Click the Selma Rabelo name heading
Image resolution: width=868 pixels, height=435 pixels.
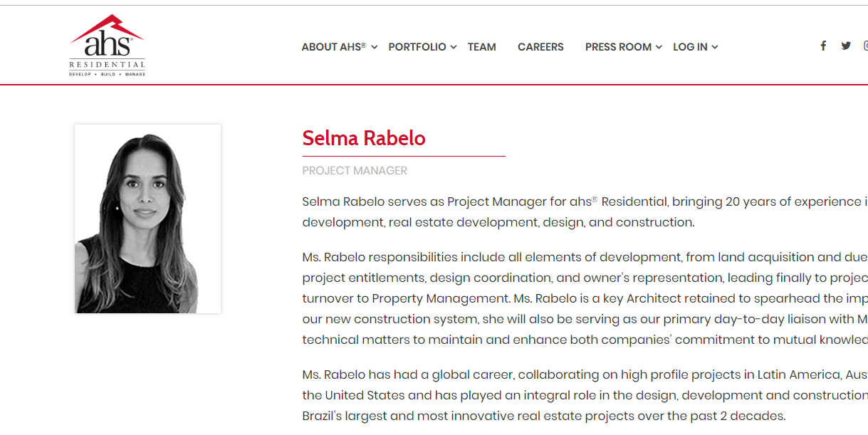tap(364, 138)
